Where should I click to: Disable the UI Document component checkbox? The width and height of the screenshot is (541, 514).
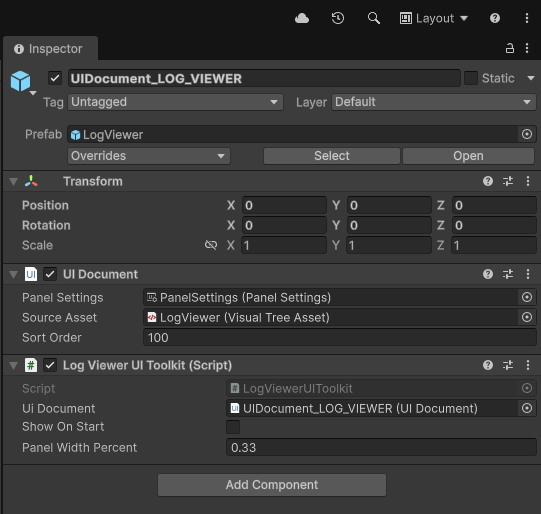point(50,274)
